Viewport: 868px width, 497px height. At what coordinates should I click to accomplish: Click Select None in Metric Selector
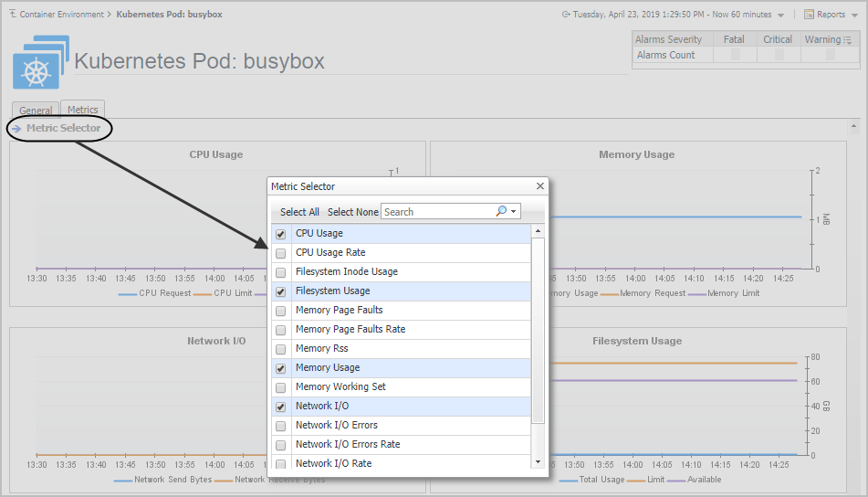(x=352, y=212)
